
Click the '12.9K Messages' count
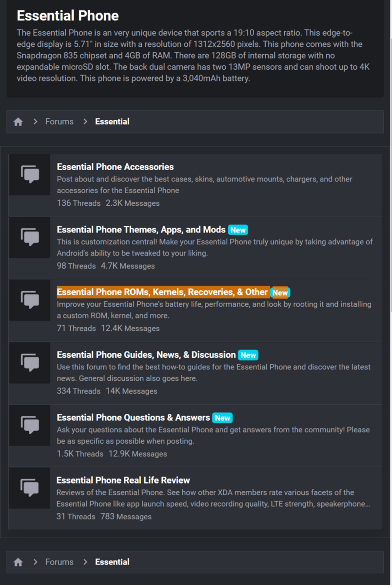click(138, 454)
